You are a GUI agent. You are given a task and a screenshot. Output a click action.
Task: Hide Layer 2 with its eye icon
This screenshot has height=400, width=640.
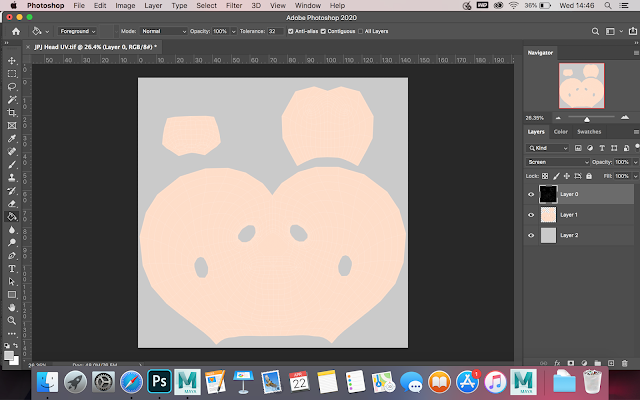pos(531,235)
